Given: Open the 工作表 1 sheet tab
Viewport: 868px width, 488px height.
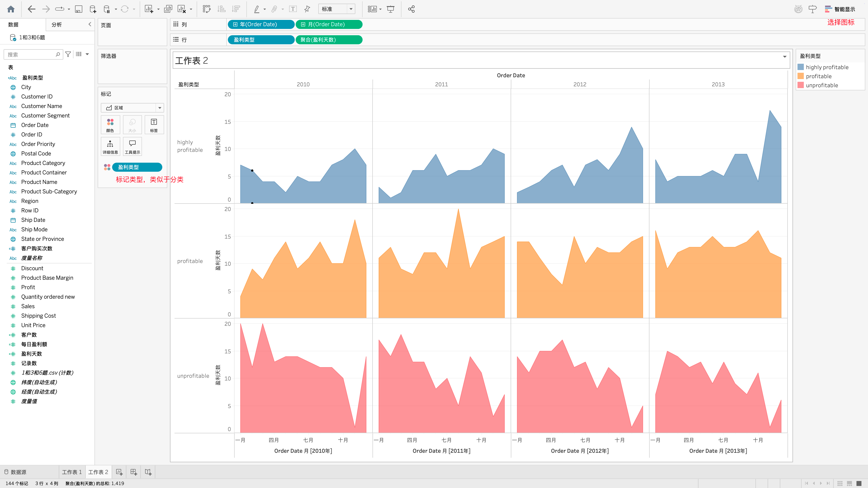Looking at the screenshot, I should click(72, 472).
